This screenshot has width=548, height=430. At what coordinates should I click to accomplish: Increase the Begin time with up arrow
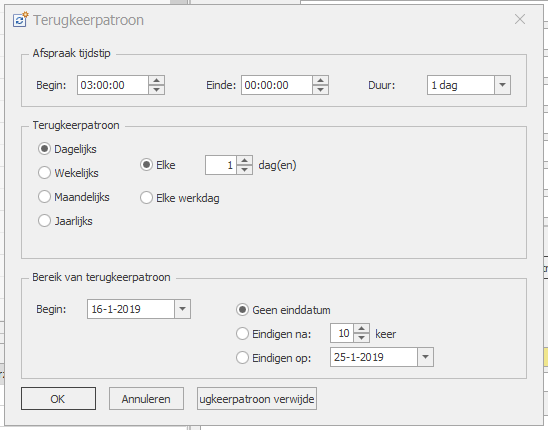[156, 80]
